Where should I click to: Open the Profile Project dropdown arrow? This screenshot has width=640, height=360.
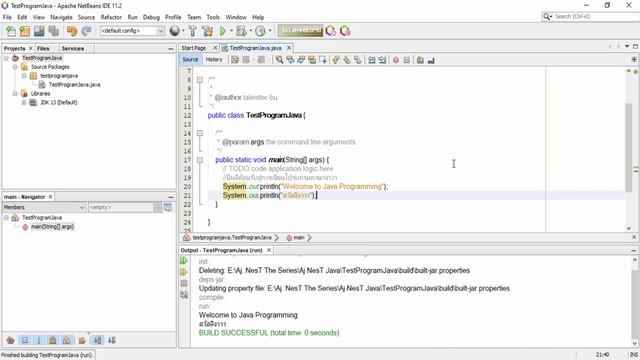(270, 31)
